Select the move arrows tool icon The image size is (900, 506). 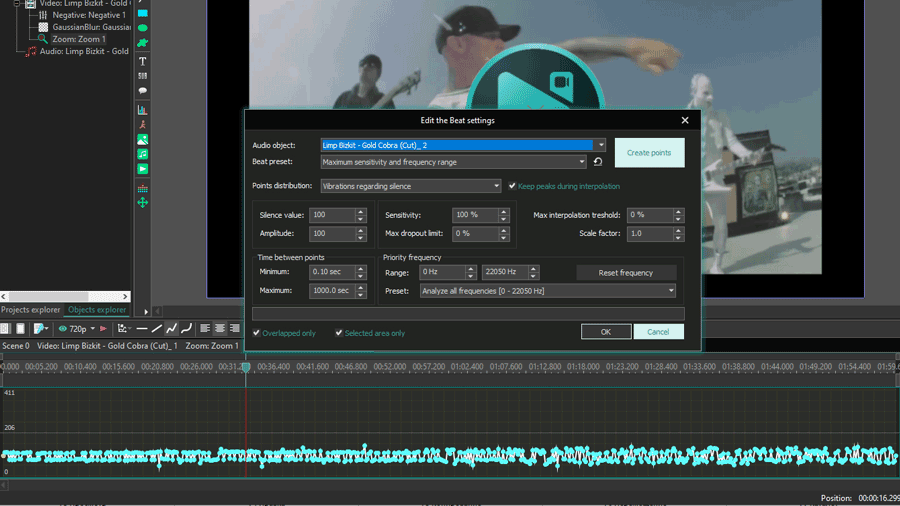coord(142,203)
